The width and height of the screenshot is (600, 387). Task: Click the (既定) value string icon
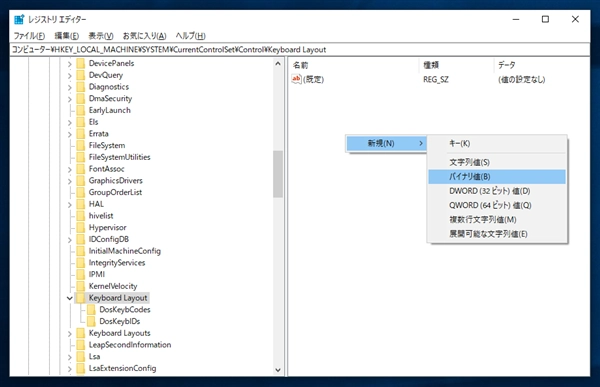pyautogui.click(x=296, y=79)
